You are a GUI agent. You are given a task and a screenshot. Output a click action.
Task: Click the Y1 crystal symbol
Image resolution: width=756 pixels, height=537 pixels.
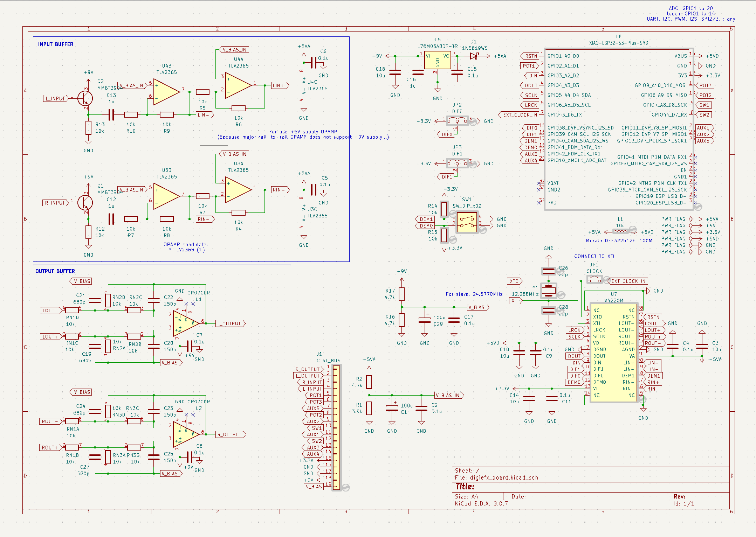pos(549,290)
